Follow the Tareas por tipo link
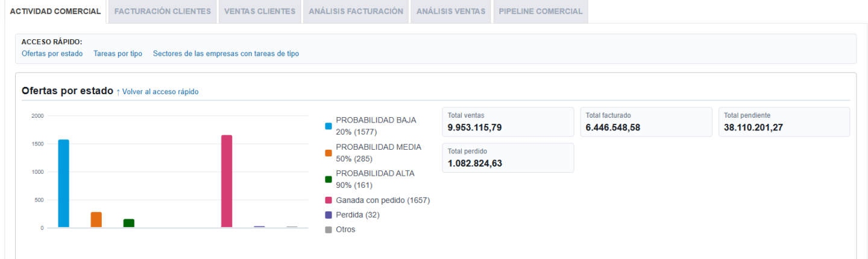The width and height of the screenshot is (868, 259). pos(118,54)
